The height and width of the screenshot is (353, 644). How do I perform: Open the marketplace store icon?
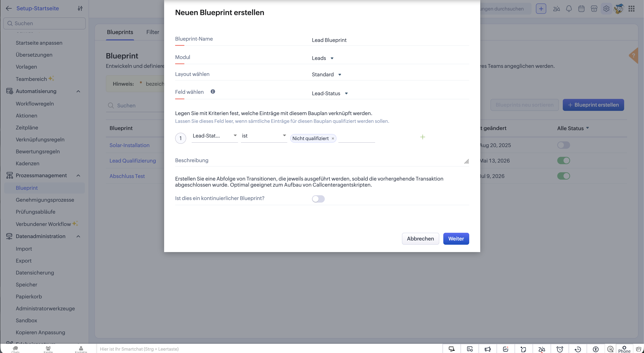594,9
